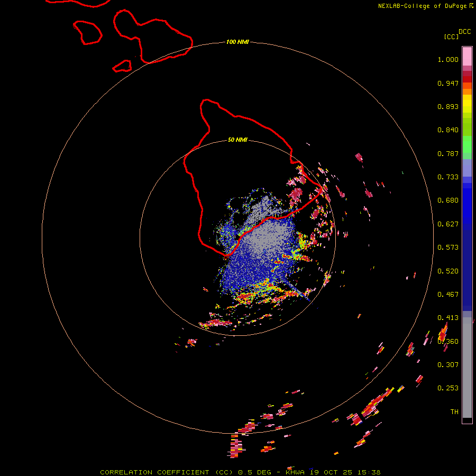
Task: Select the 50 NMI range ring label
Action: pos(237,140)
